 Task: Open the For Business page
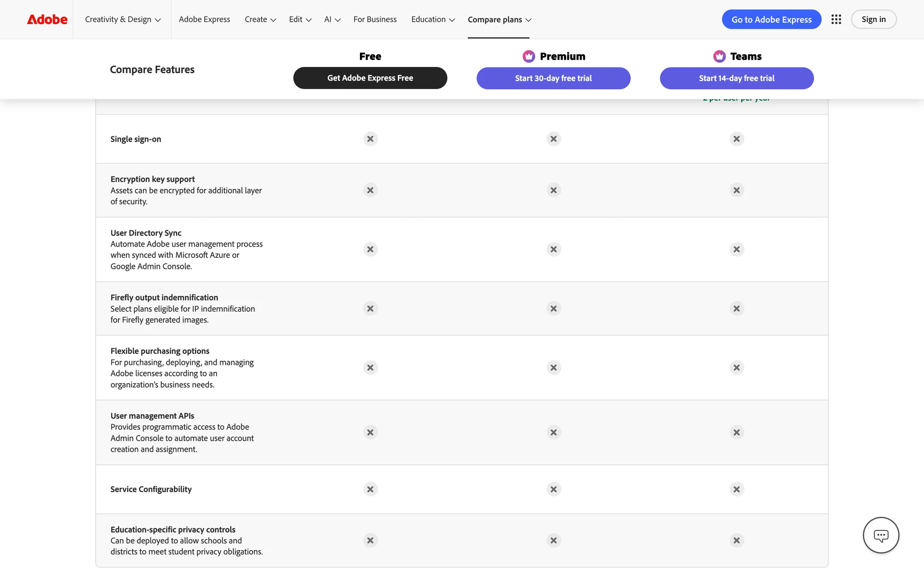375,19
